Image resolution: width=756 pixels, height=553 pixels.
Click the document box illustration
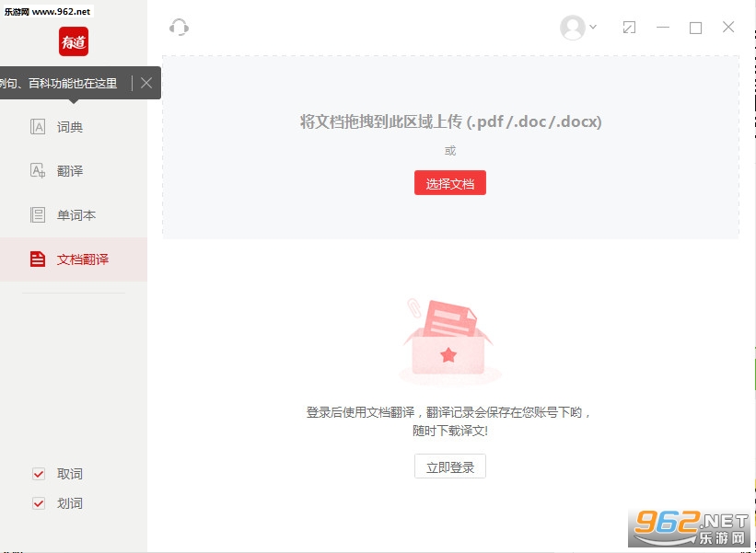click(x=450, y=341)
